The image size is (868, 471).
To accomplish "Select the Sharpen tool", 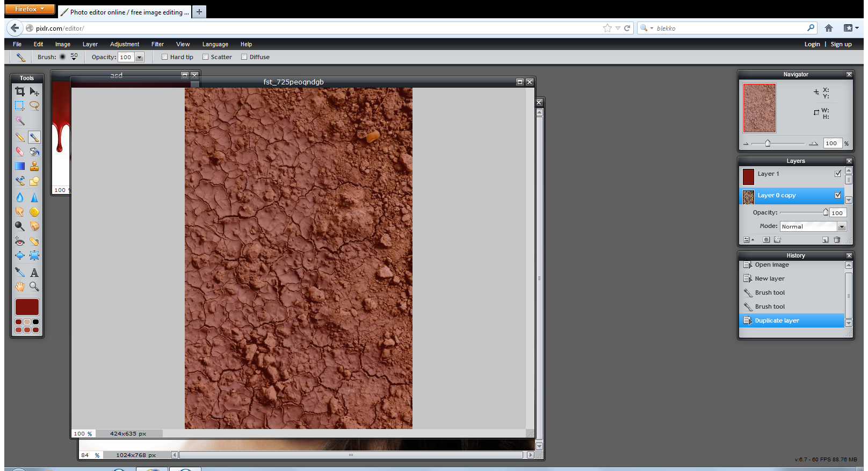I will (x=34, y=197).
